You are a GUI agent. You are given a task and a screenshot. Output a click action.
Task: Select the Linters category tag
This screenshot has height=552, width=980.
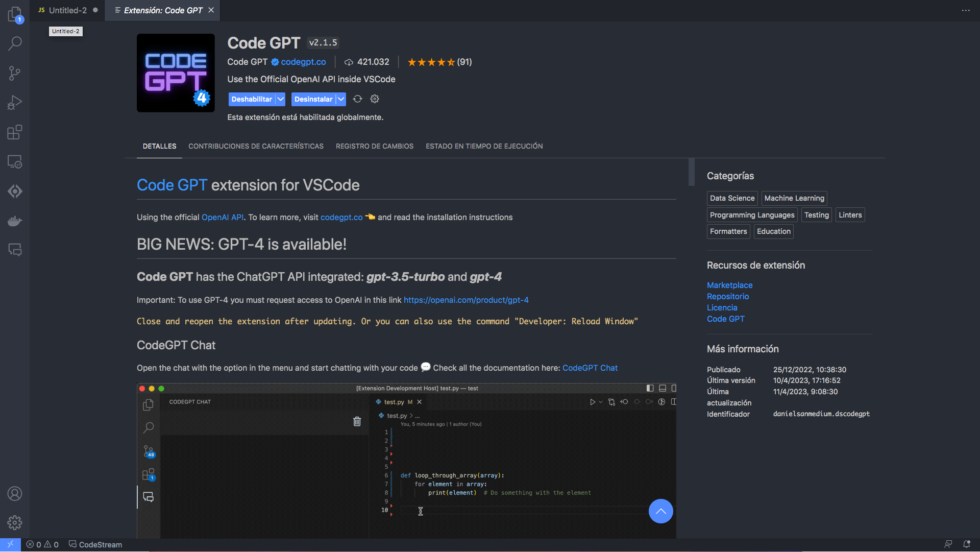pyautogui.click(x=850, y=215)
